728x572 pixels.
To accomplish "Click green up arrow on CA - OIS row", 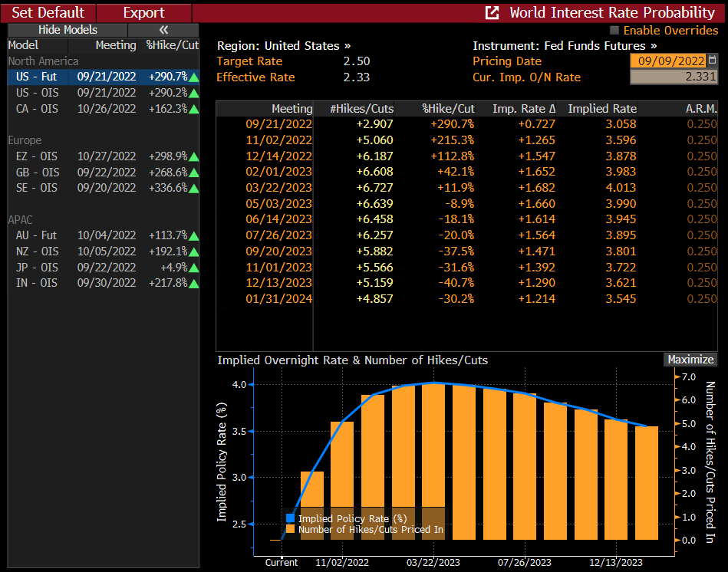I will coord(194,109).
